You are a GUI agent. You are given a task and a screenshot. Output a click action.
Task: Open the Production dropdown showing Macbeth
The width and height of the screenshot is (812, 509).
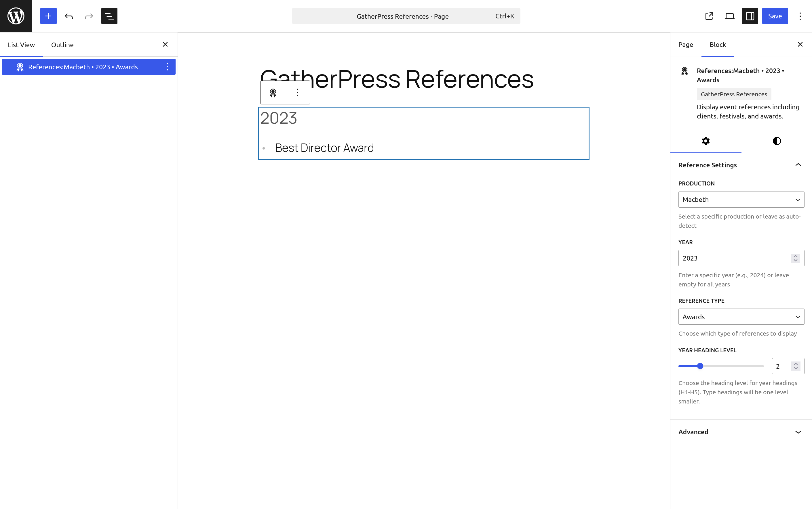click(x=741, y=200)
